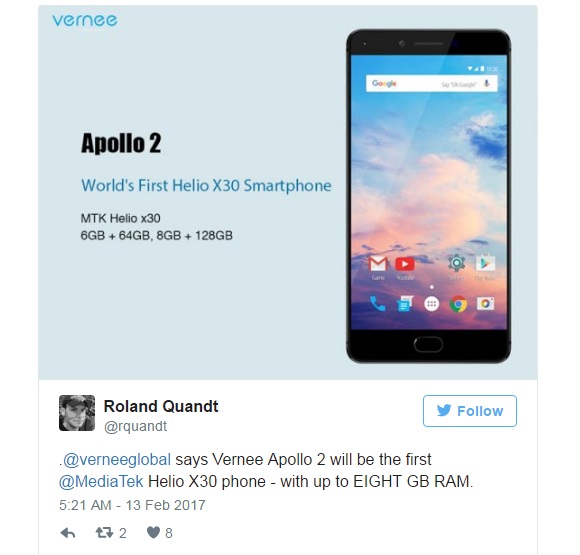Open the tweet timestamp 13 Feb 2017

tap(132, 505)
